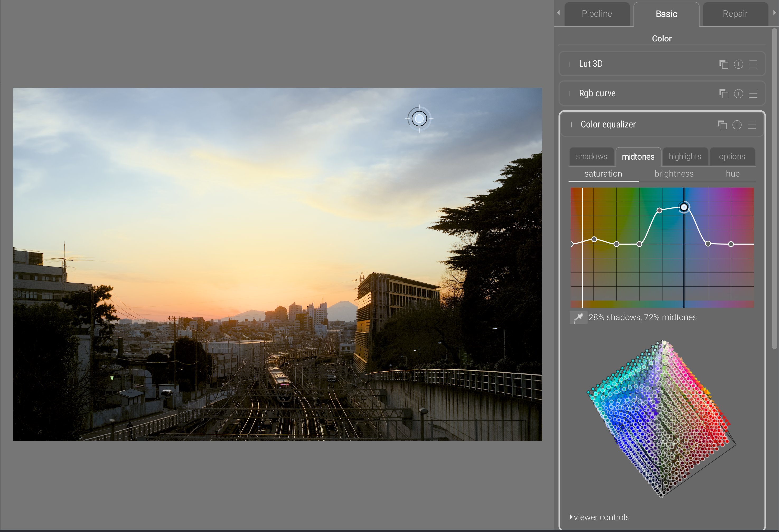
Task: Disable the Color equalizer module switch
Action: click(x=571, y=125)
